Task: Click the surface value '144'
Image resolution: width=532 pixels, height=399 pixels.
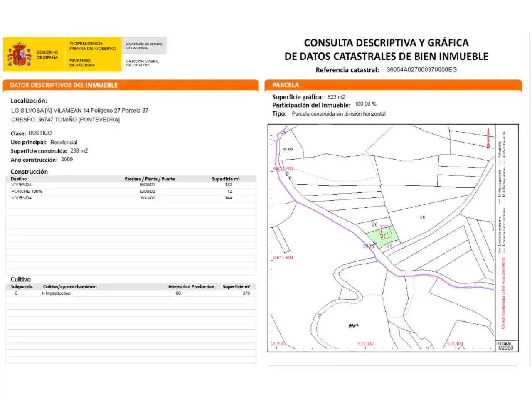Action: click(229, 198)
